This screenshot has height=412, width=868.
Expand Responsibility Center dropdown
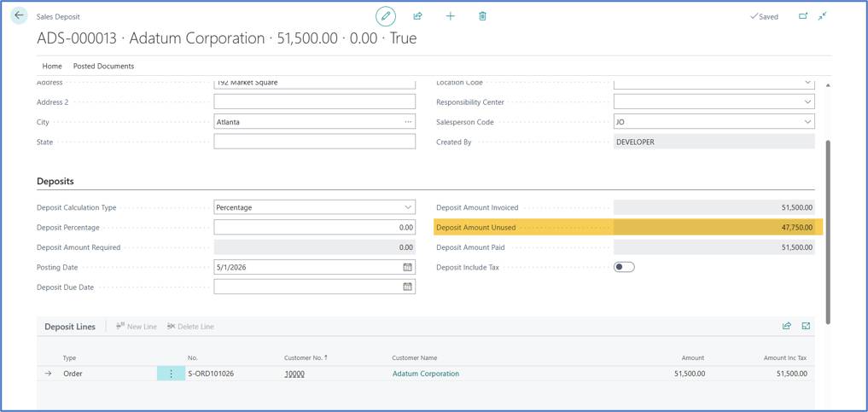pyautogui.click(x=807, y=102)
